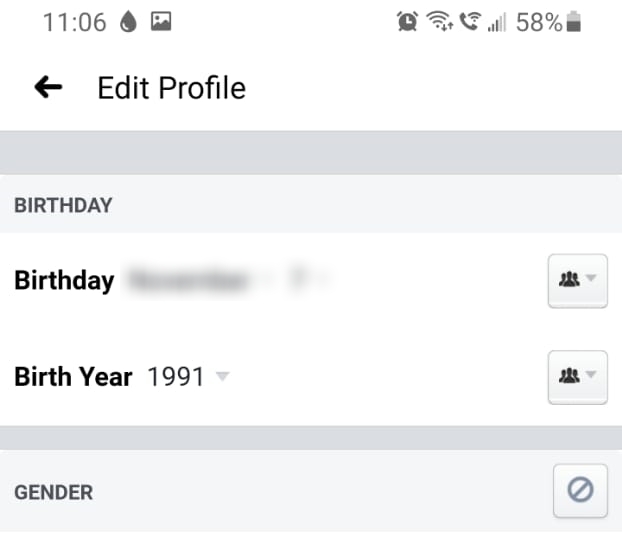Open the Birth Year row audience selector
The width and height of the screenshot is (622, 541).
(x=578, y=376)
